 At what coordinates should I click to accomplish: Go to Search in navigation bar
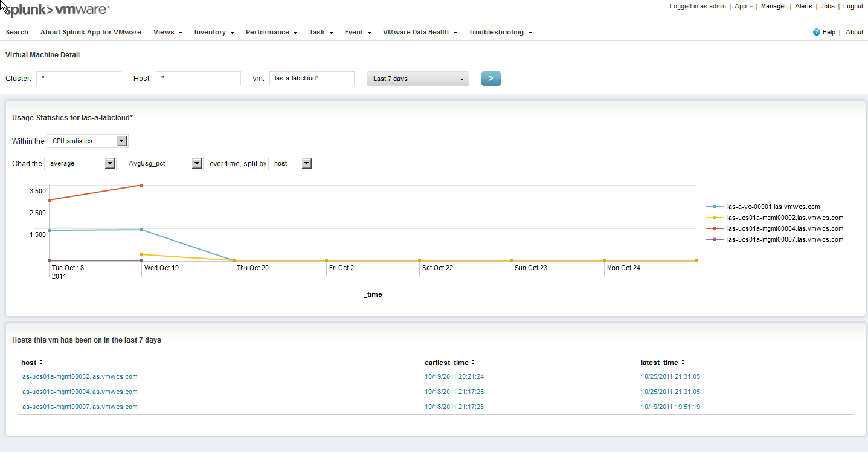click(17, 32)
